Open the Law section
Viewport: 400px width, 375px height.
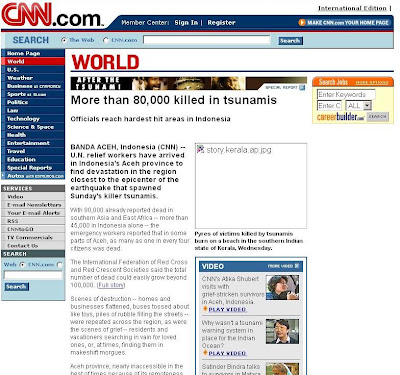pos(33,110)
